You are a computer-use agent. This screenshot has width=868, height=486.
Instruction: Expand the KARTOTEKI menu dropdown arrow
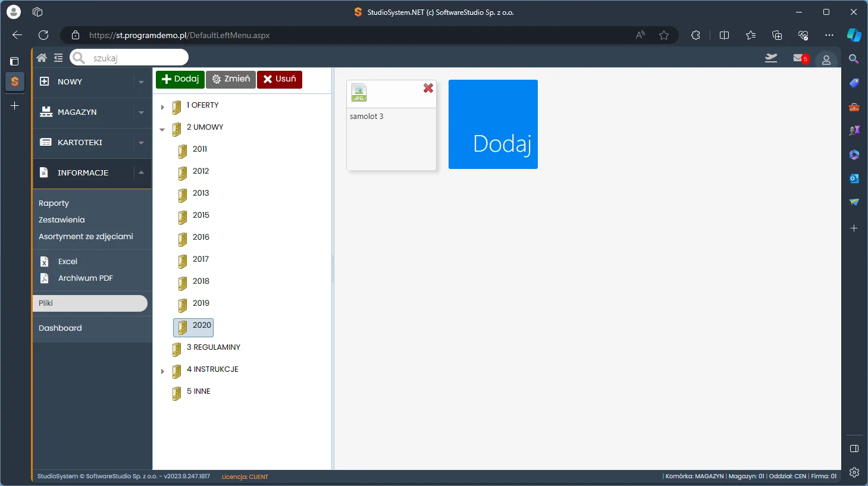[141, 143]
